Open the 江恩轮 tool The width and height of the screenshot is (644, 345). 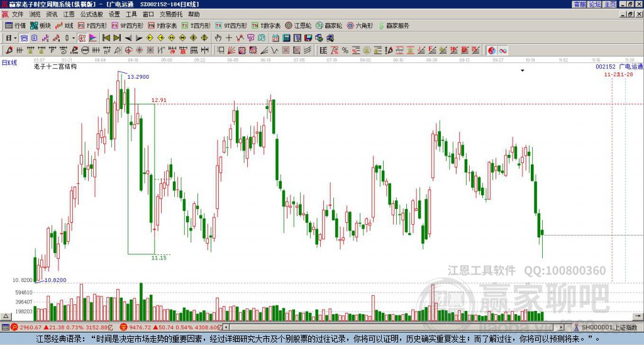coord(299,25)
